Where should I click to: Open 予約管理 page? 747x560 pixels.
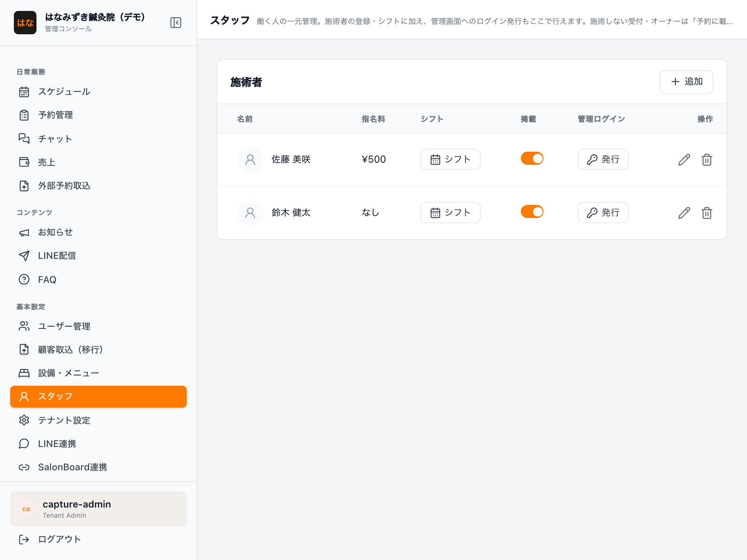tap(98, 115)
